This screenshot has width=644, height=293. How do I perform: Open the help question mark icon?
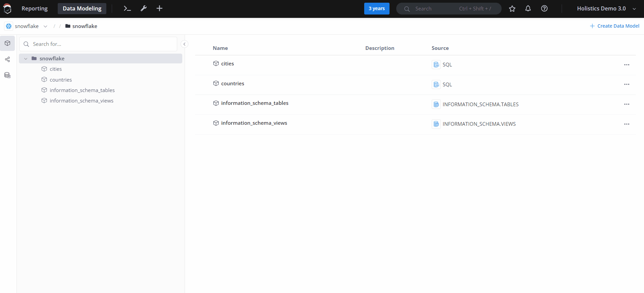coord(544,9)
